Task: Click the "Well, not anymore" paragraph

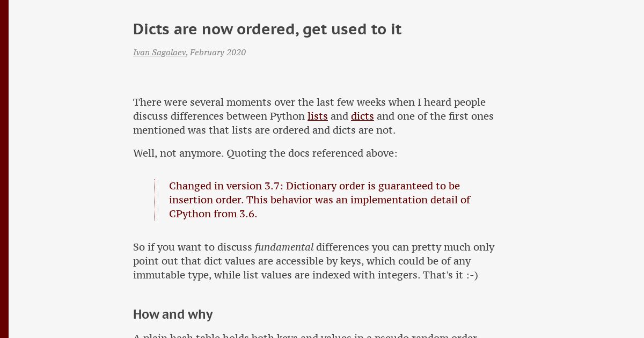Action: pyautogui.click(x=265, y=153)
